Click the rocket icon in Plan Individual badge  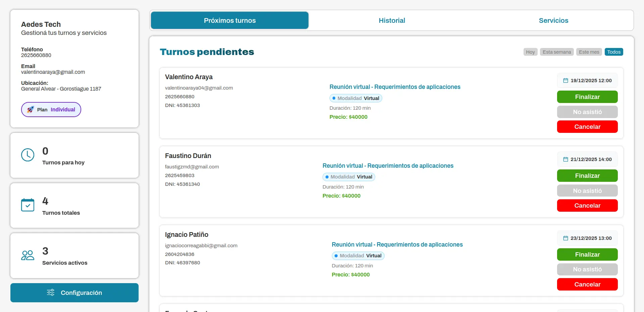[31, 110]
